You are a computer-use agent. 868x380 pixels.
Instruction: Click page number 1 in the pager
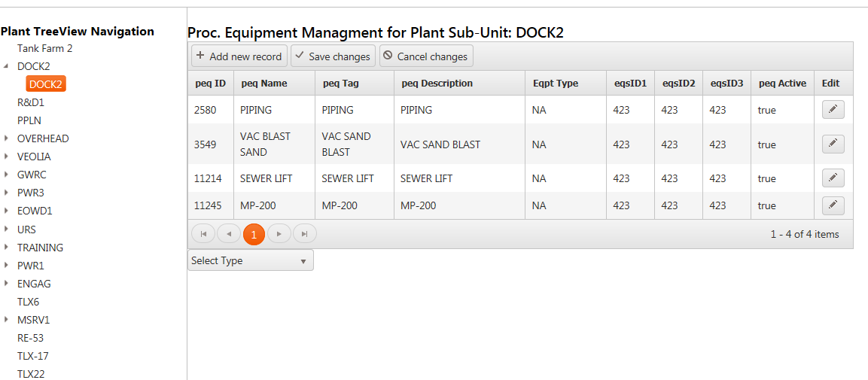254,235
